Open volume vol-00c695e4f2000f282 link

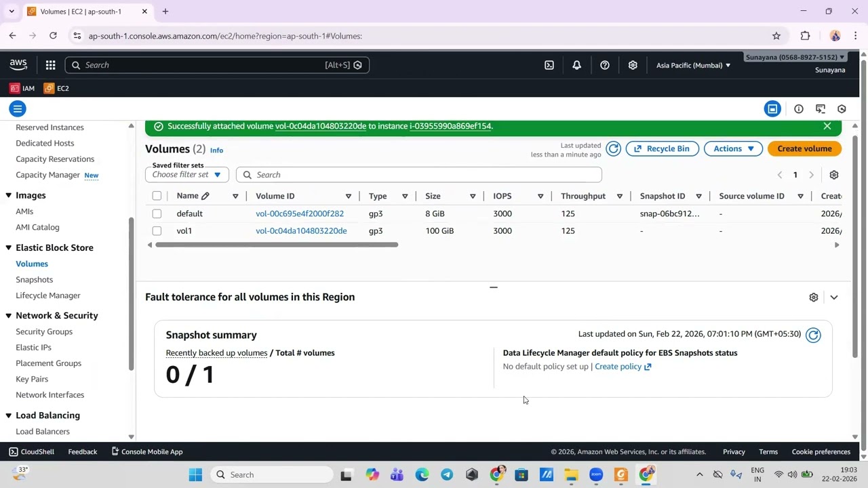[x=300, y=213]
